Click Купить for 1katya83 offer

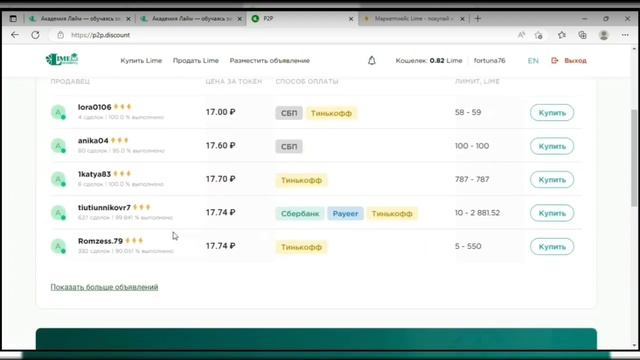[x=552, y=180]
